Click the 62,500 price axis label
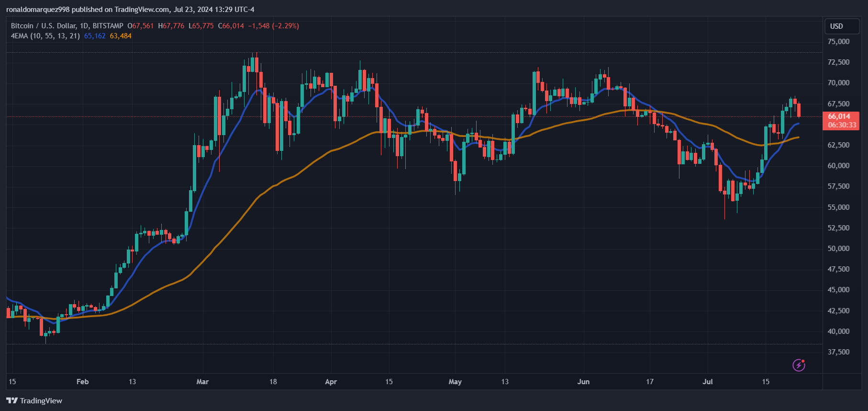The width and height of the screenshot is (868, 411). (839, 145)
